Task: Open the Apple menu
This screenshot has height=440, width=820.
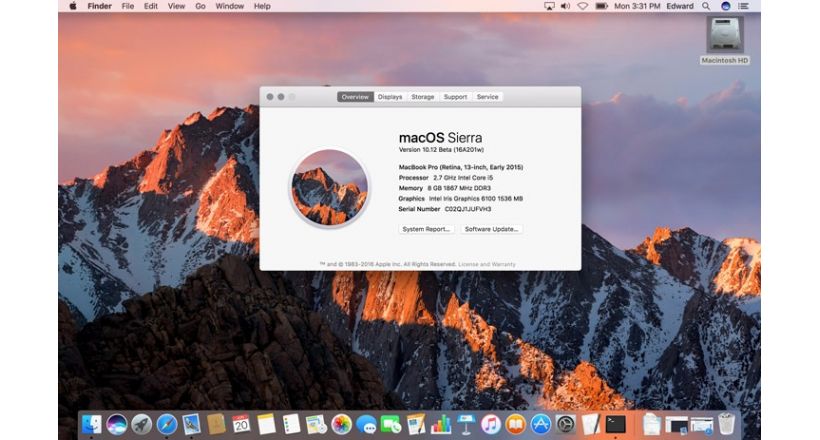Action: pyautogui.click(x=73, y=6)
